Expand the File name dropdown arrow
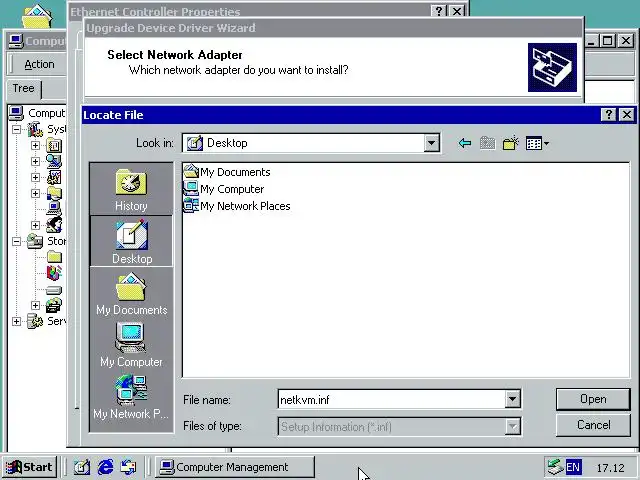The width and height of the screenshot is (640, 480). tap(512, 399)
